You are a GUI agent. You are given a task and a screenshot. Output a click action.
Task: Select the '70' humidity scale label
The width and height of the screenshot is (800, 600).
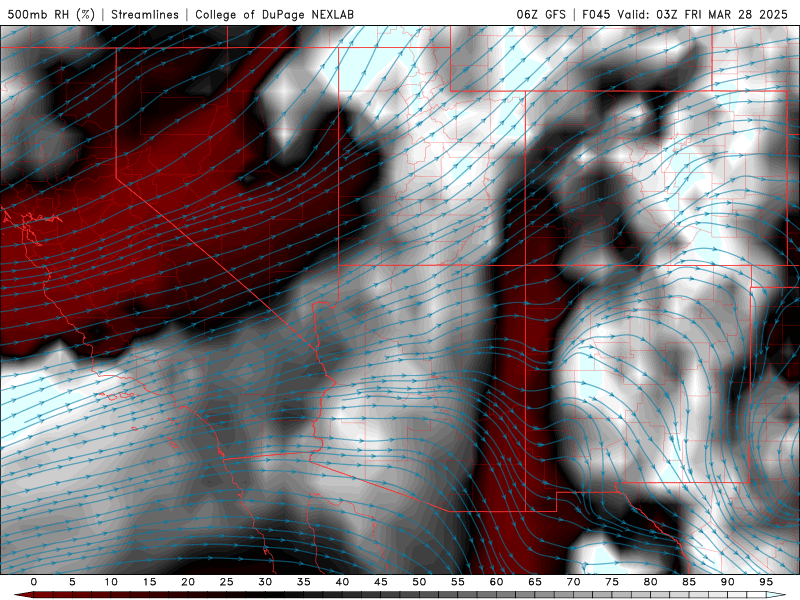tap(573, 582)
